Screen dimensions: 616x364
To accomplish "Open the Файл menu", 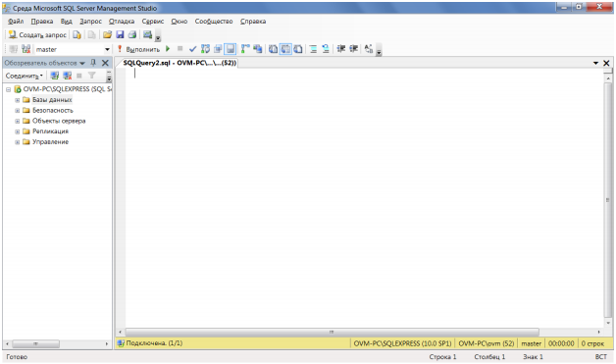I will click(x=16, y=22).
